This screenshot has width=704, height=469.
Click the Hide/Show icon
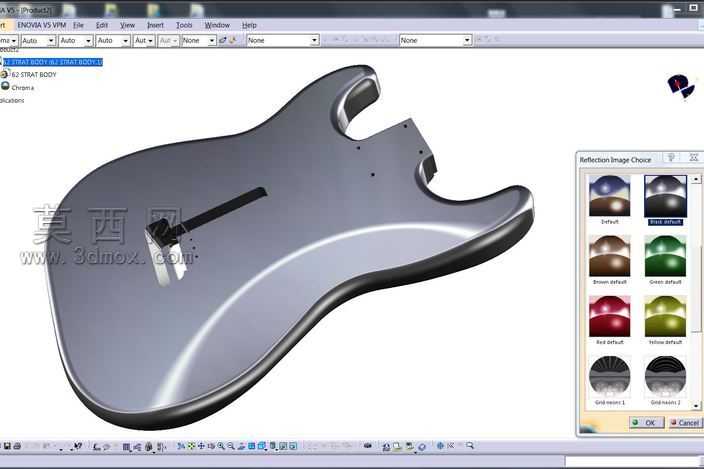coord(283,446)
